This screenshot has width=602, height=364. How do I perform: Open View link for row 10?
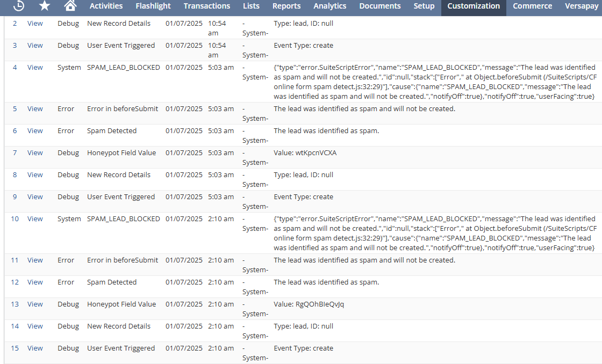[35, 219]
